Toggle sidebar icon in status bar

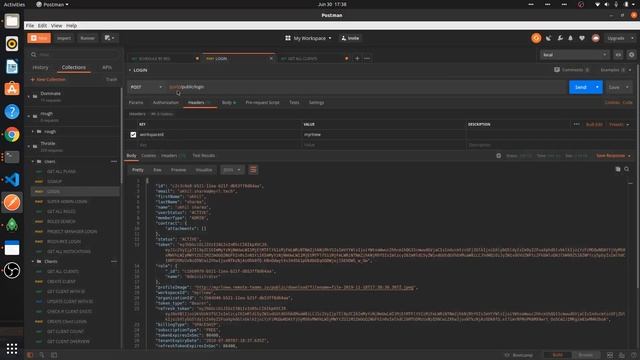30,355
